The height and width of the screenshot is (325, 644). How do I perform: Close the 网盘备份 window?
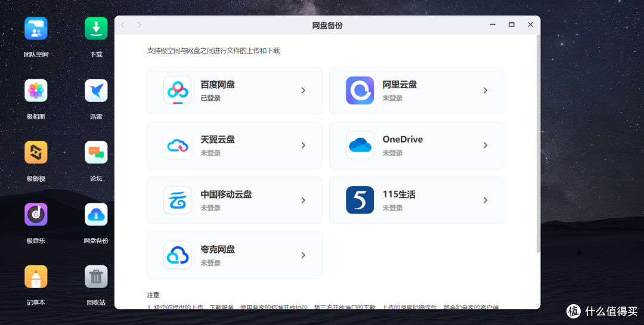(x=530, y=24)
